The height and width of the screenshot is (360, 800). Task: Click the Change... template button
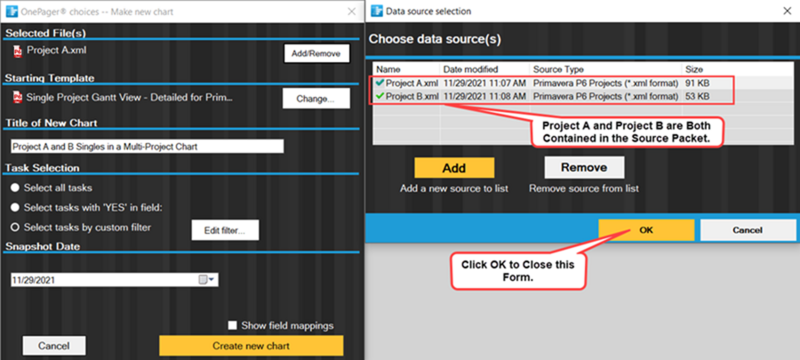[x=316, y=98]
